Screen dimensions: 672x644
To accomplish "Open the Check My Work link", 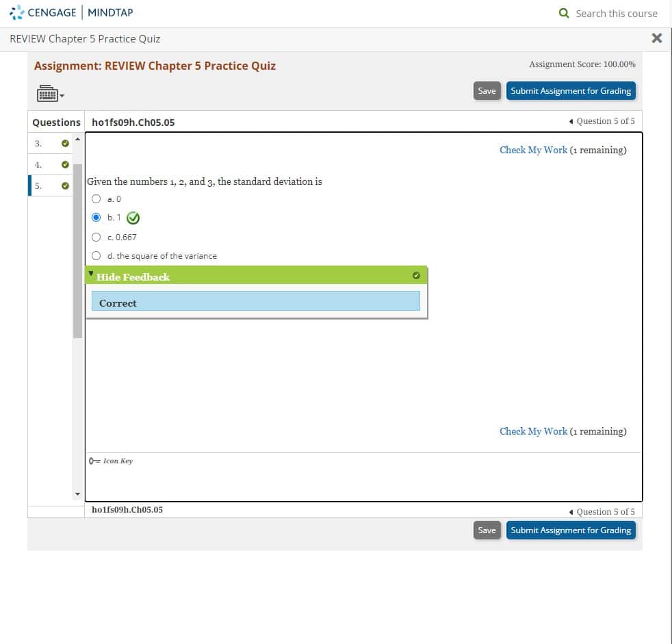I will pos(533,149).
